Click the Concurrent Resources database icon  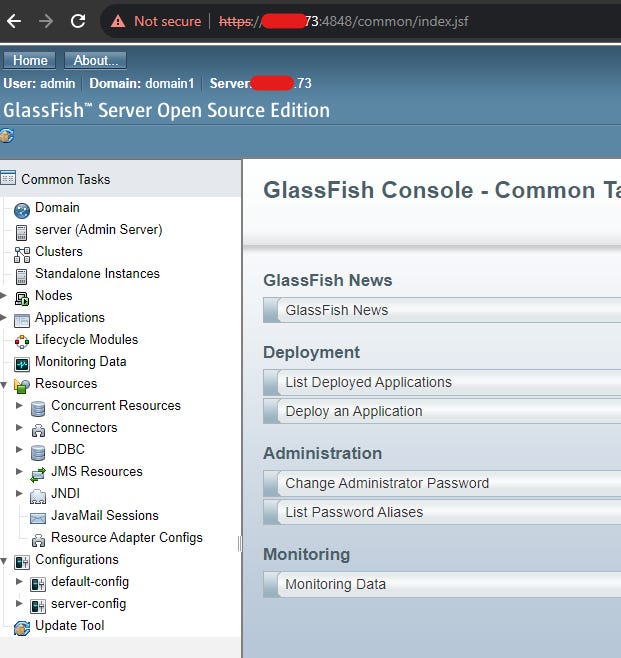point(38,409)
